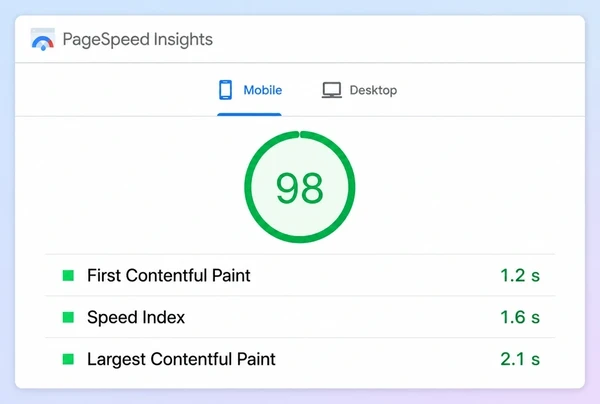Click the 1.6 s value
The width and height of the screenshot is (600, 404).
pos(520,317)
